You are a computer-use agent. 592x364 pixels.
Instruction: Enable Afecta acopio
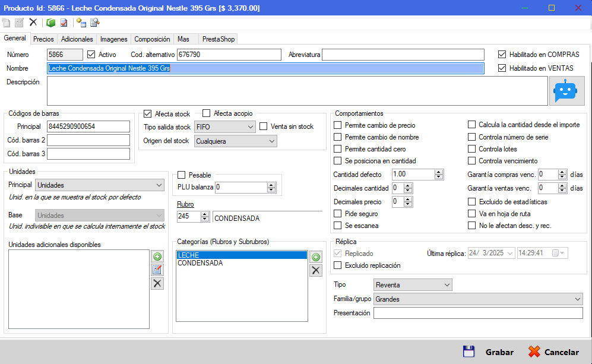point(206,113)
